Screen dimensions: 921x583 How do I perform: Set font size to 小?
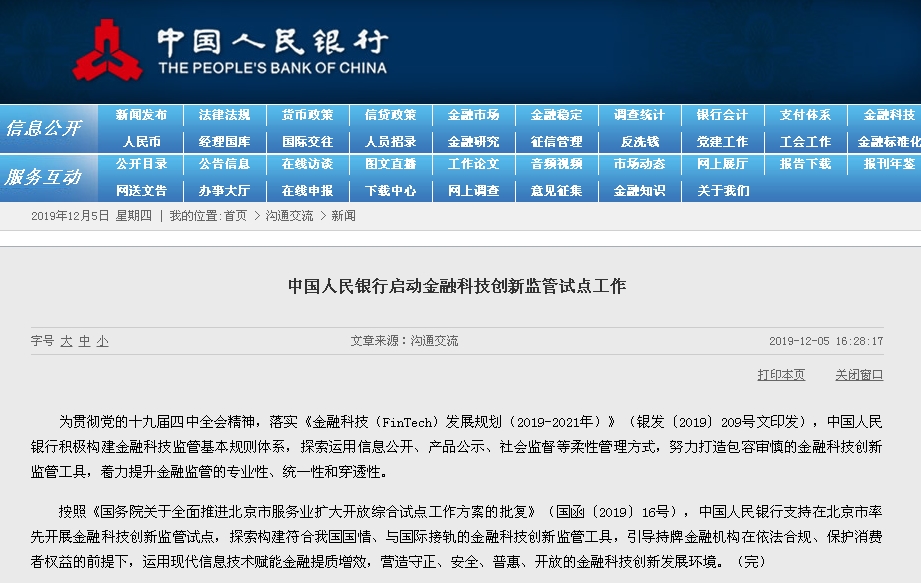tap(102, 341)
